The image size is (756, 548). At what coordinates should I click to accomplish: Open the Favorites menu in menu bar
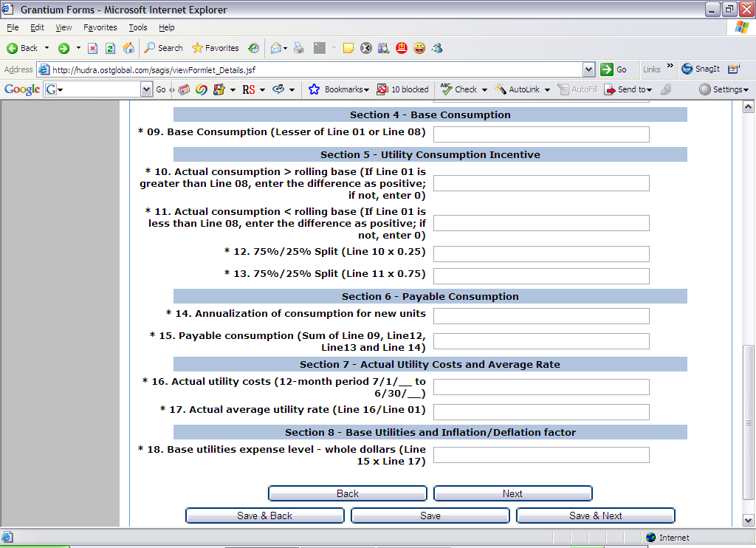pos(100,27)
